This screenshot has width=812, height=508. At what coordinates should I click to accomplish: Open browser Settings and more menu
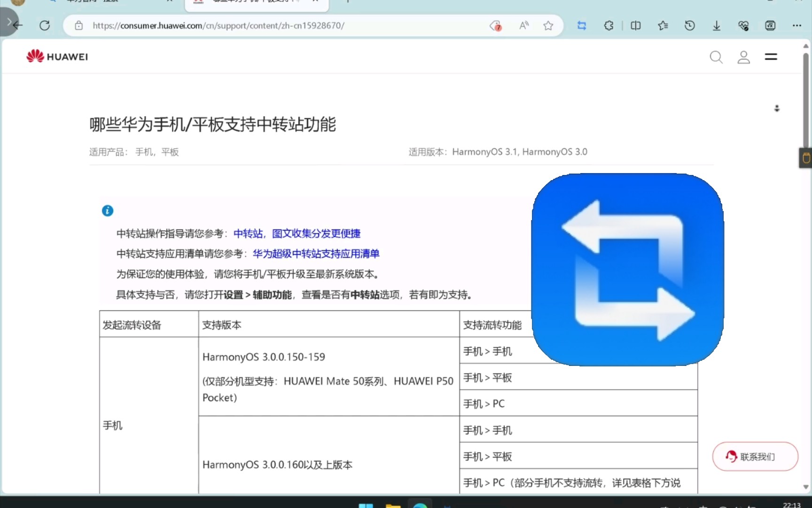pos(797,25)
